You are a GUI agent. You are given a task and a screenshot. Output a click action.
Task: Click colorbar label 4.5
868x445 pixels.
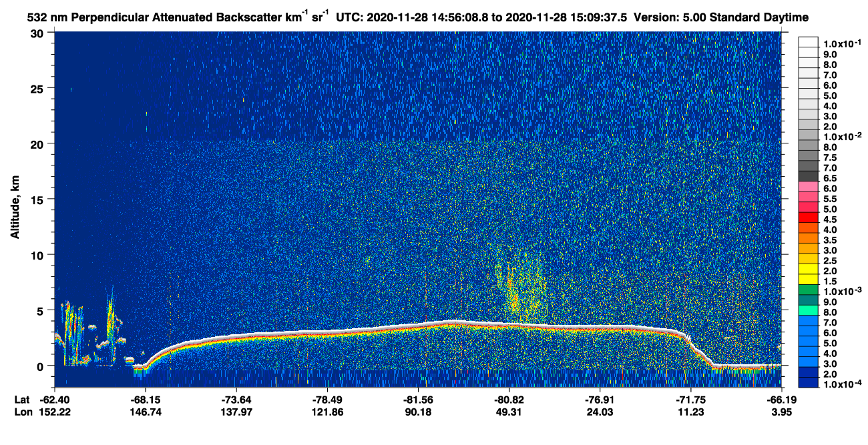click(x=829, y=219)
